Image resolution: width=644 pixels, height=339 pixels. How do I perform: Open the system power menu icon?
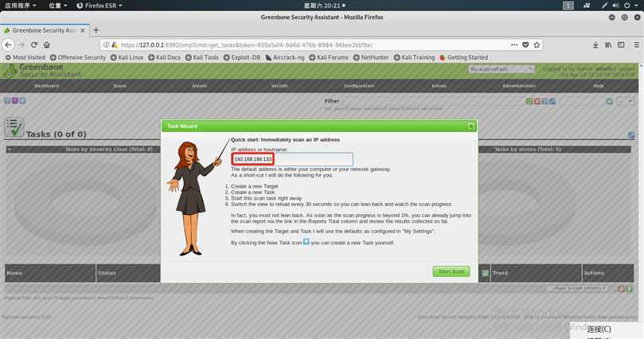[629, 6]
